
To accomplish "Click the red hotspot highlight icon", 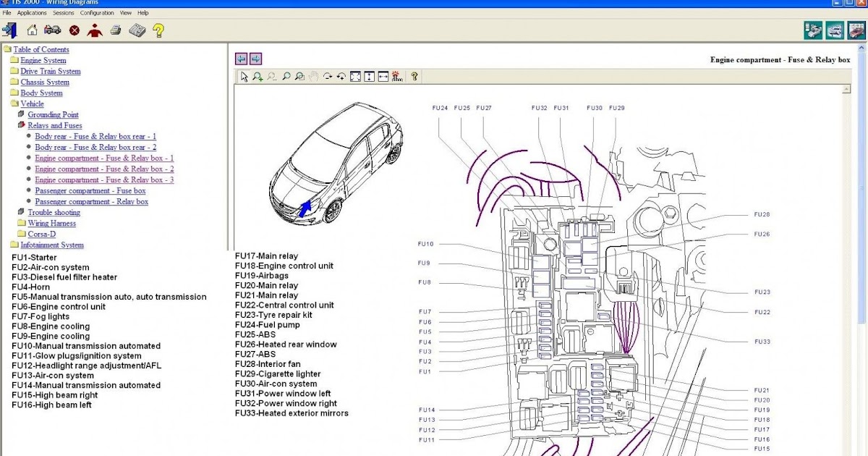I will tap(396, 76).
